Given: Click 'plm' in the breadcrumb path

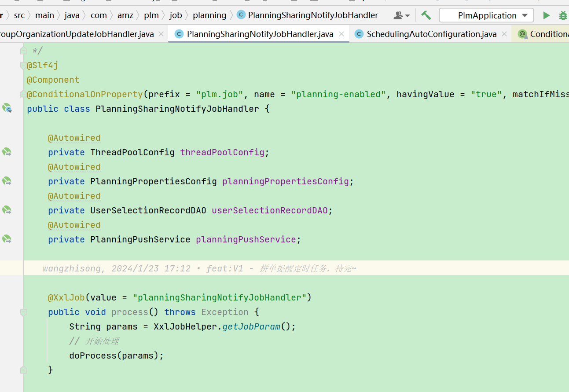Looking at the screenshot, I should pyautogui.click(x=151, y=15).
